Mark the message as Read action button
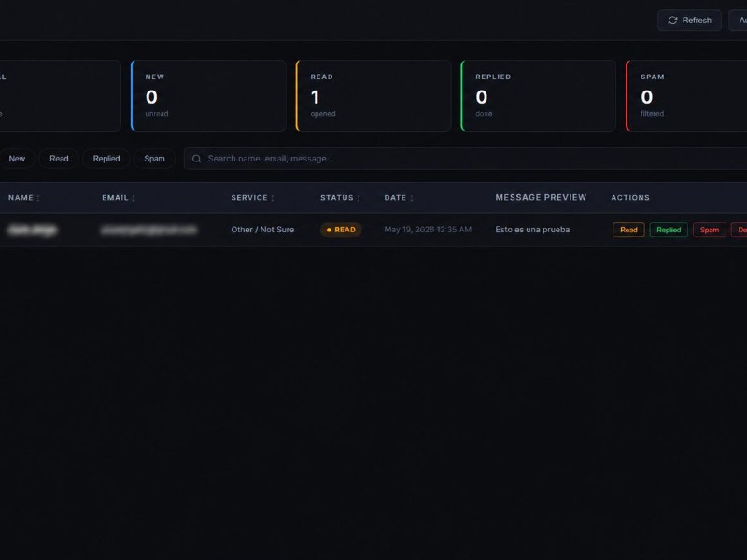The image size is (747, 560). (628, 230)
